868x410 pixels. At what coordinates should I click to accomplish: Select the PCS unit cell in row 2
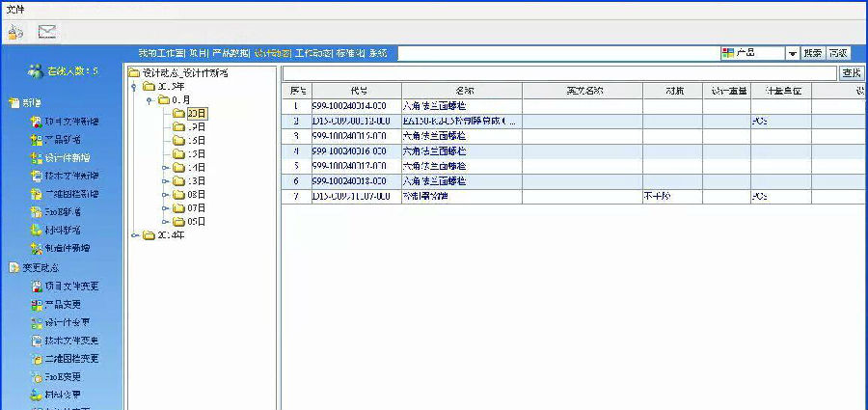[x=781, y=121]
